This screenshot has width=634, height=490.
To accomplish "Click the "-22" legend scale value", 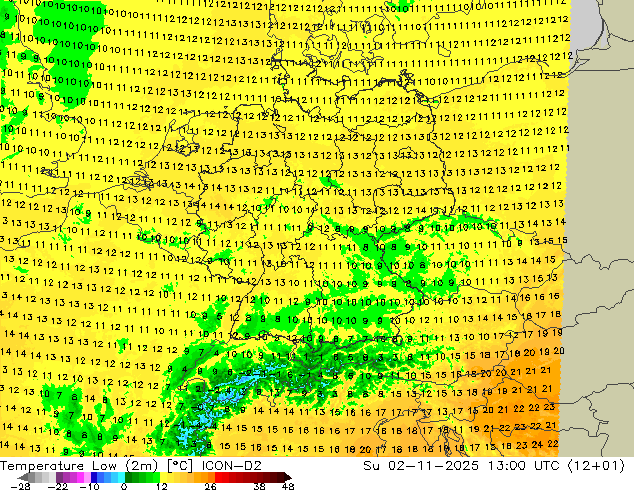I will pos(58,486).
